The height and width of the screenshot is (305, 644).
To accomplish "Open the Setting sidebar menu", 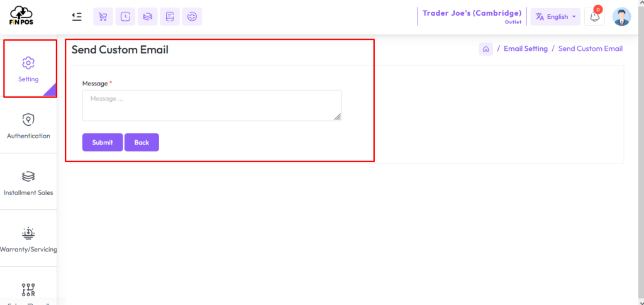I will 28,69.
